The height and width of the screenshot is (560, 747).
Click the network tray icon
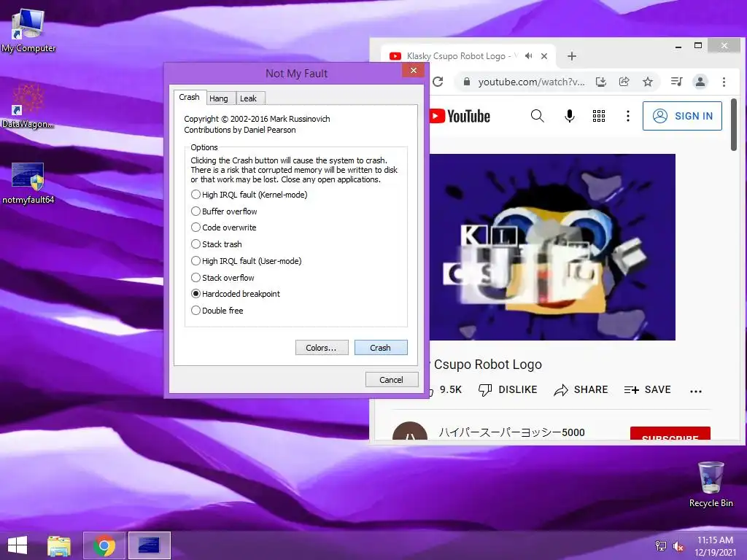pos(661,546)
